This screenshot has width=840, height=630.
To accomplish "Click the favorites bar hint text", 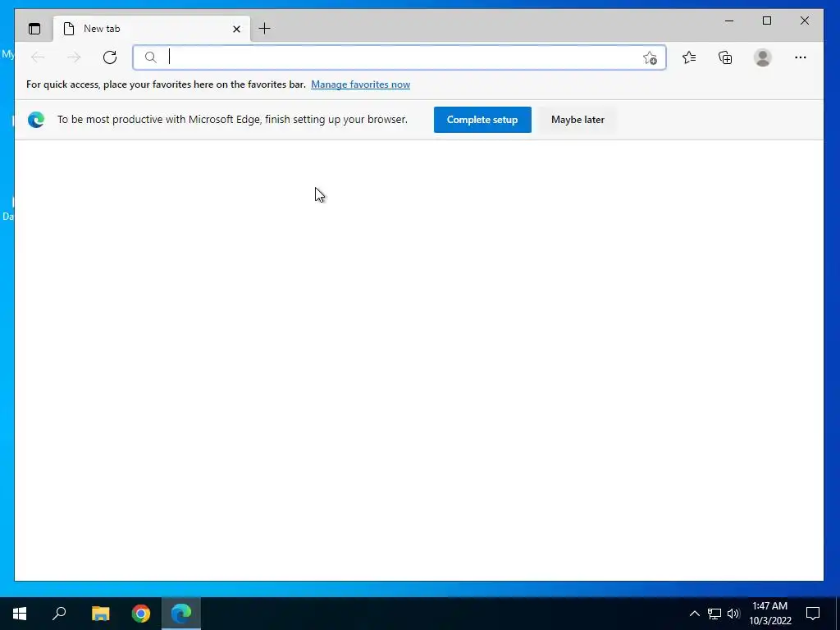I will coord(166,84).
